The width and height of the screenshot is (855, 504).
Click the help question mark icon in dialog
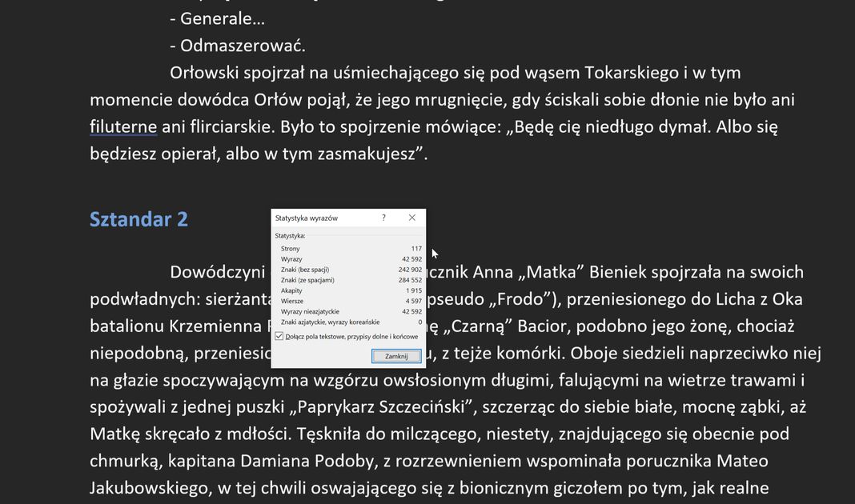point(384,218)
